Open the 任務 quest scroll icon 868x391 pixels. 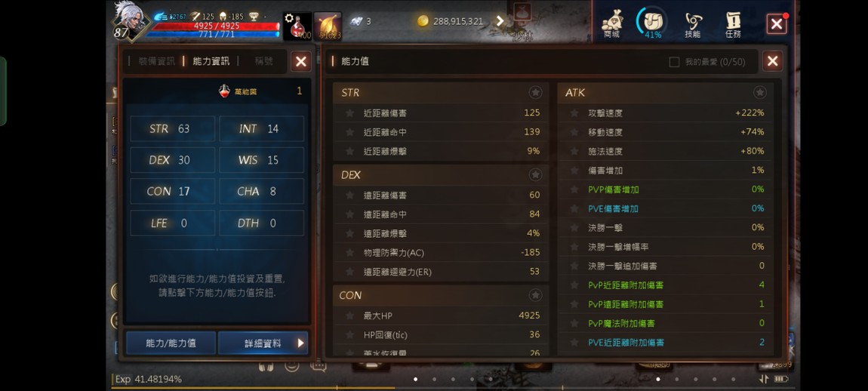(x=733, y=24)
